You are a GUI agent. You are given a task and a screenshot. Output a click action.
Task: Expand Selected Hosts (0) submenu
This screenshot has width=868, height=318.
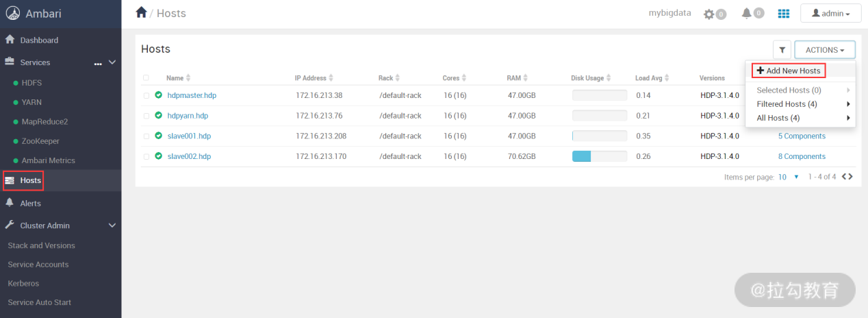(800, 90)
